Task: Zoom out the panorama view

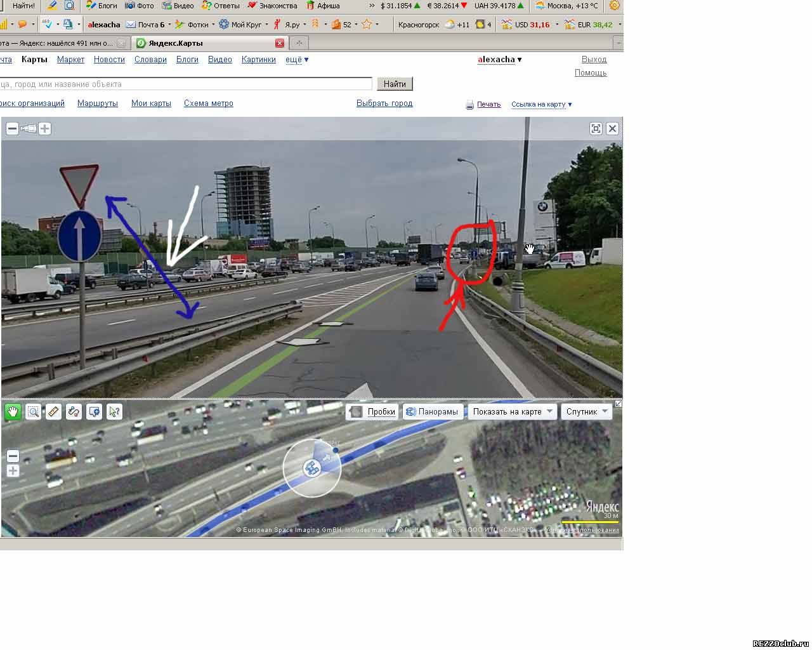Action: pos(12,129)
